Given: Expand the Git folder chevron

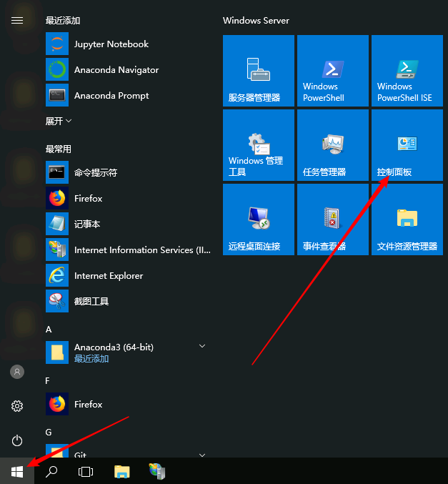Looking at the screenshot, I should coord(202,455).
